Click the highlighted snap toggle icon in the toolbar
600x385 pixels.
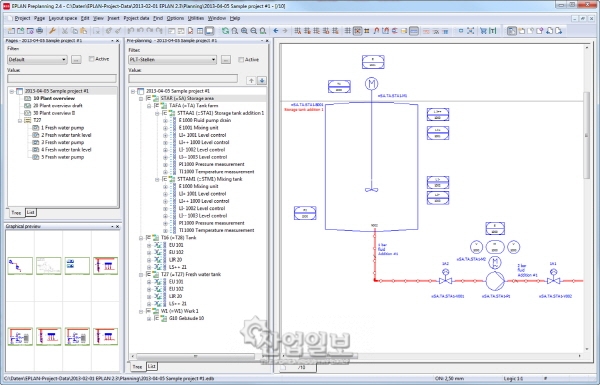(357, 31)
